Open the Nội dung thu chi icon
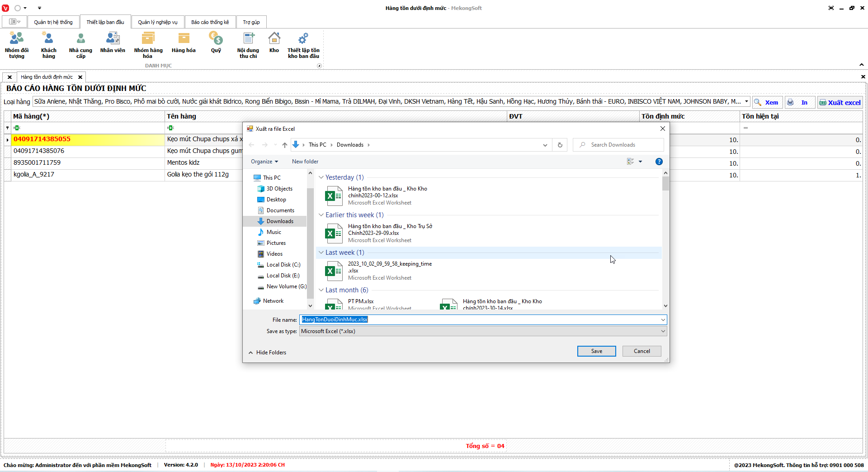 [x=248, y=45]
